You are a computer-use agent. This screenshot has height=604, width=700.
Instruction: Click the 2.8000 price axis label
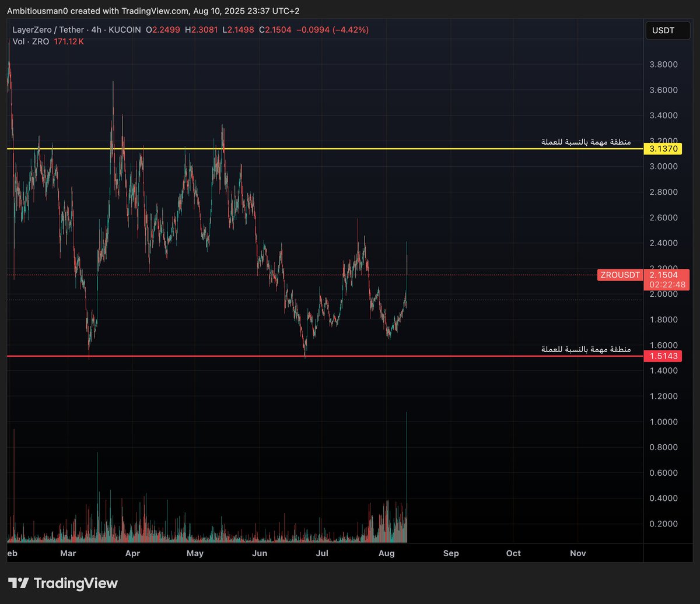click(664, 192)
